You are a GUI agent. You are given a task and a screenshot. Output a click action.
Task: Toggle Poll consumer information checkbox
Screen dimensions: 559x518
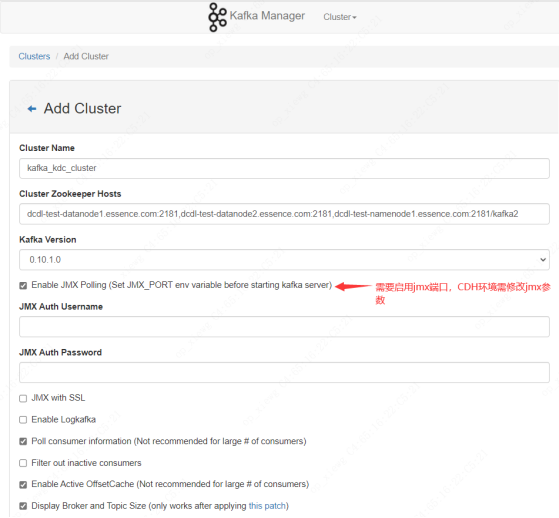(23, 442)
